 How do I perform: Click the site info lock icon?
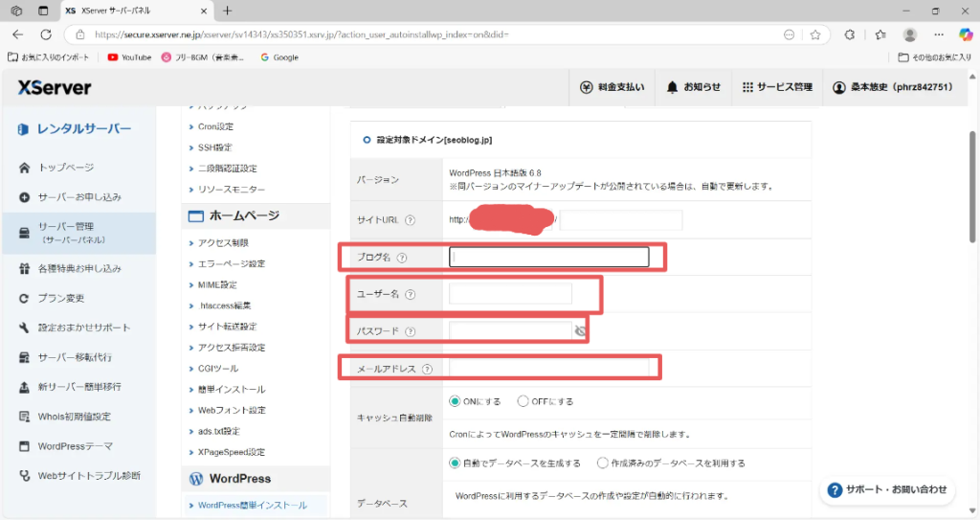click(80, 34)
